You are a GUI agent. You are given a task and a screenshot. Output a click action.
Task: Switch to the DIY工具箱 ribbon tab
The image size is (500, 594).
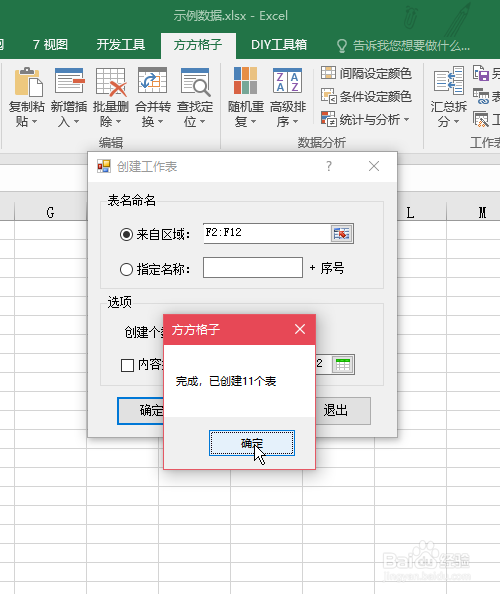pyautogui.click(x=279, y=45)
